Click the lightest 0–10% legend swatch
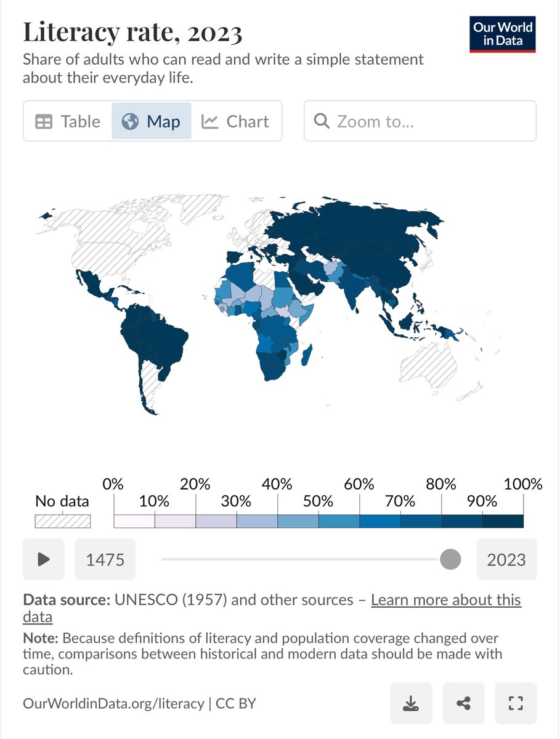This screenshot has width=560, height=739. (134, 521)
